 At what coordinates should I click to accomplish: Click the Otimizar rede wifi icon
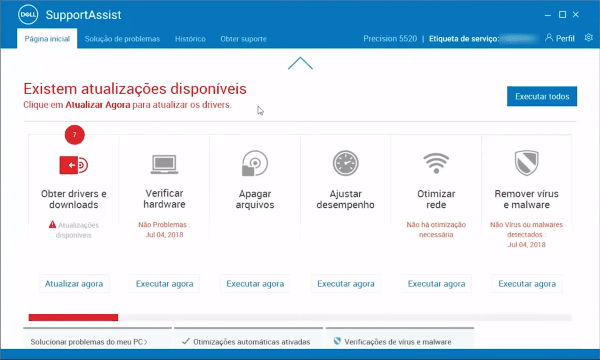coord(436,163)
